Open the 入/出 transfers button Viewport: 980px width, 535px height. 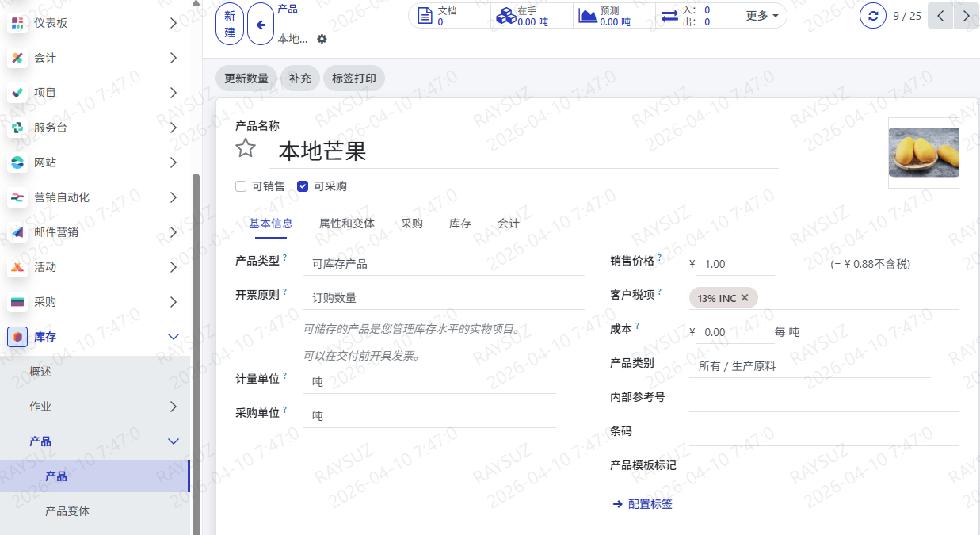696,16
